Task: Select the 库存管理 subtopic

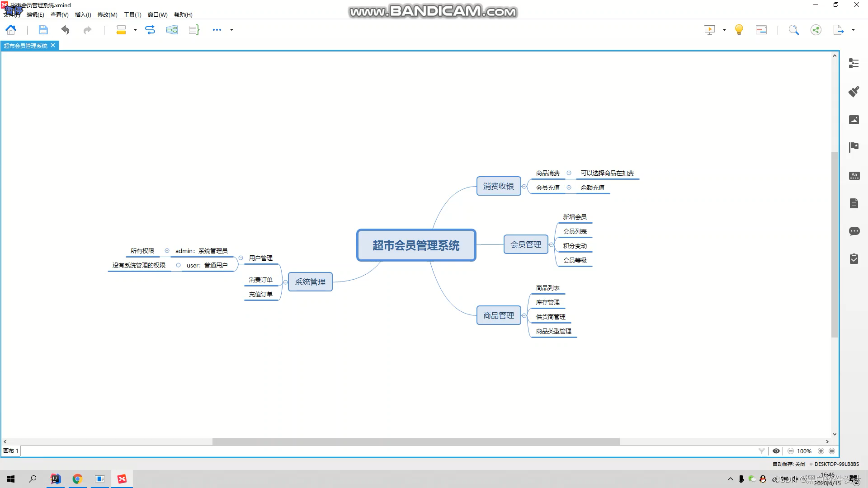Action: tap(548, 303)
